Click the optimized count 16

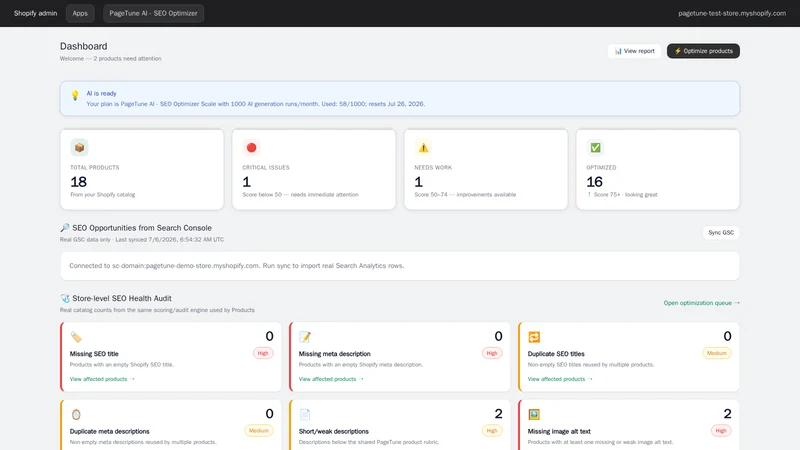594,182
